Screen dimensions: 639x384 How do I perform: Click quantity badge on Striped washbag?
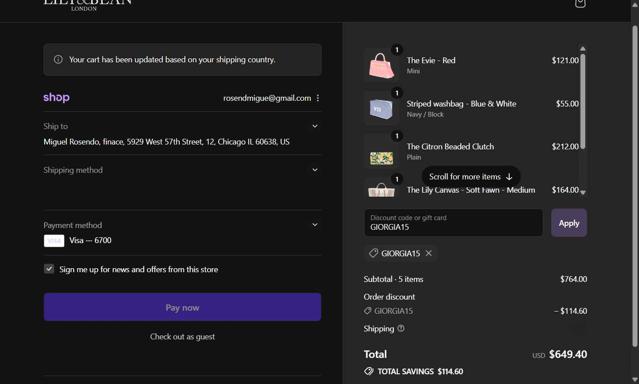(397, 93)
